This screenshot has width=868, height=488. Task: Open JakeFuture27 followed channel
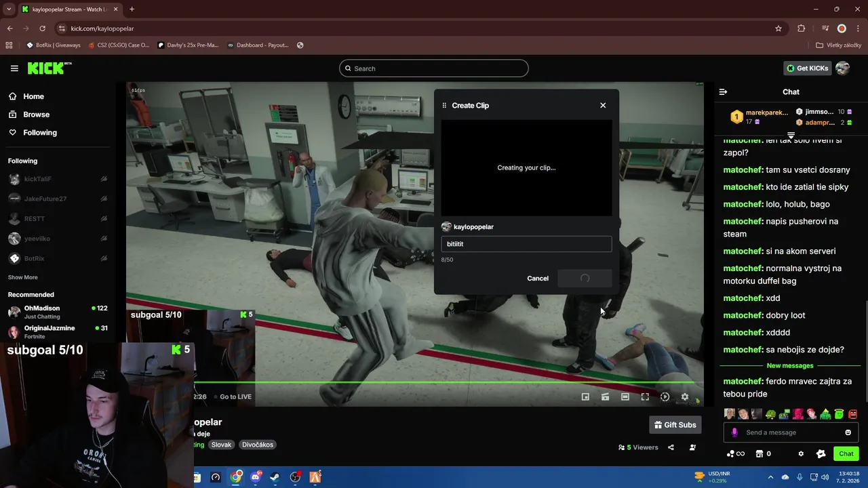[x=58, y=199]
